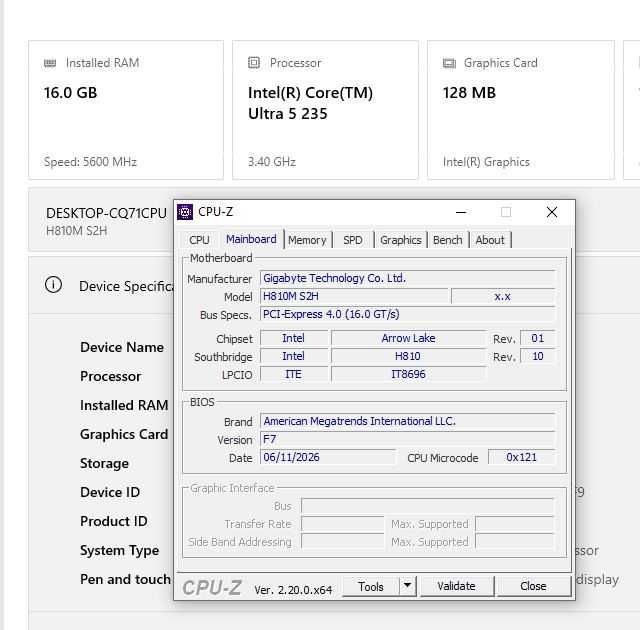This screenshot has width=640, height=630.
Task: Switch to the CPU tab
Action: 199,240
